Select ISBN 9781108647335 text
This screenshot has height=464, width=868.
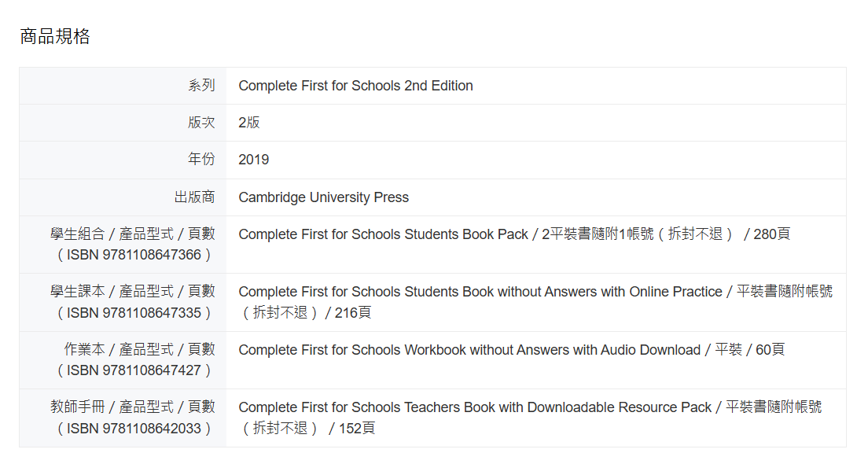(134, 313)
